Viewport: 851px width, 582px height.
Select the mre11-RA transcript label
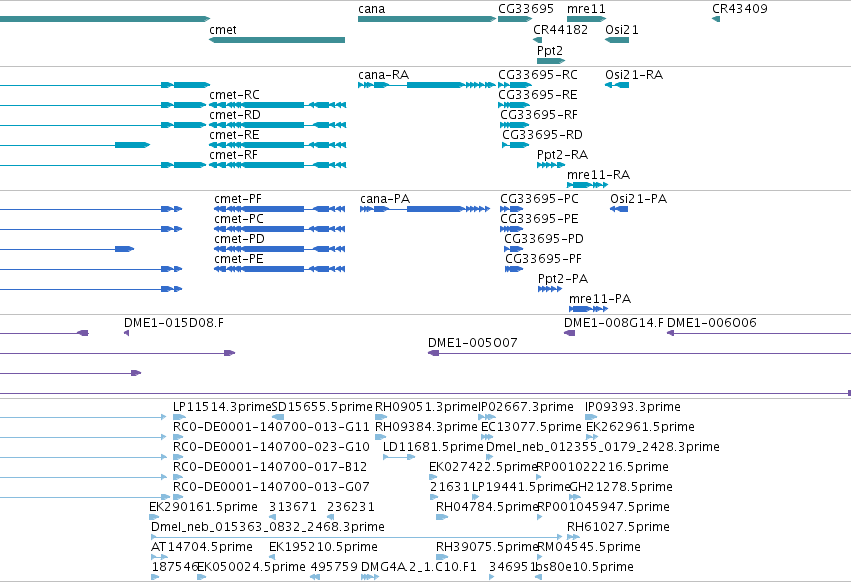(599, 175)
